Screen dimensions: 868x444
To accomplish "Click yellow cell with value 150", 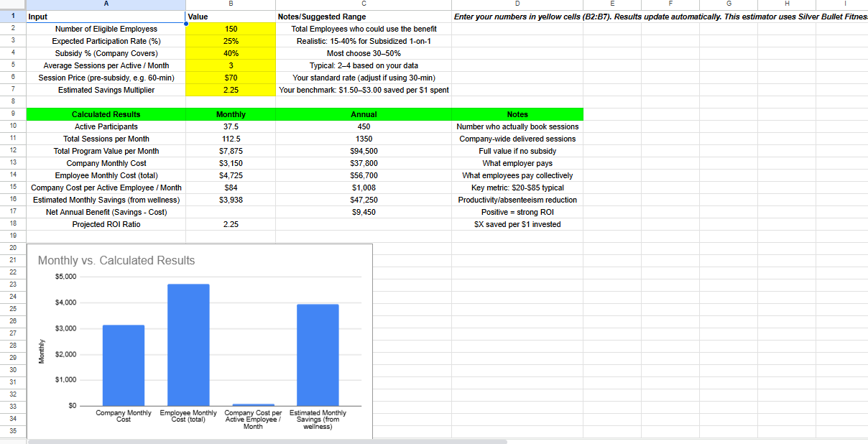I will pos(231,29).
